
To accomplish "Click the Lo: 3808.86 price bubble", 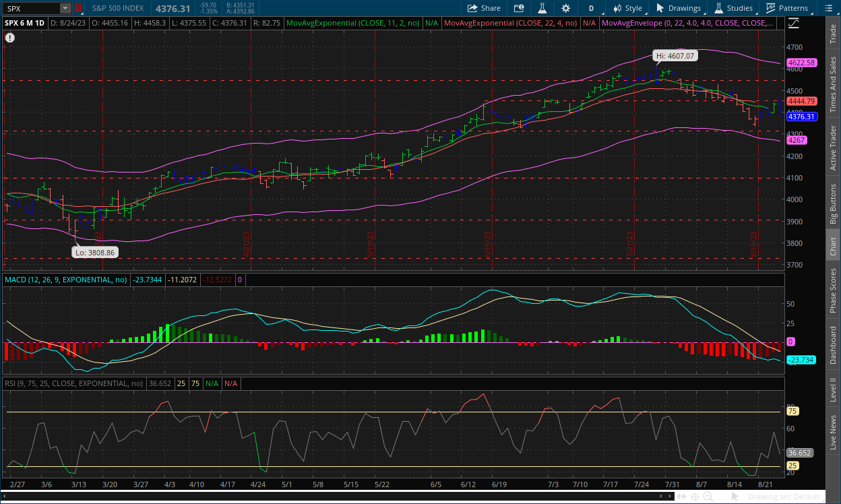I will (95, 253).
